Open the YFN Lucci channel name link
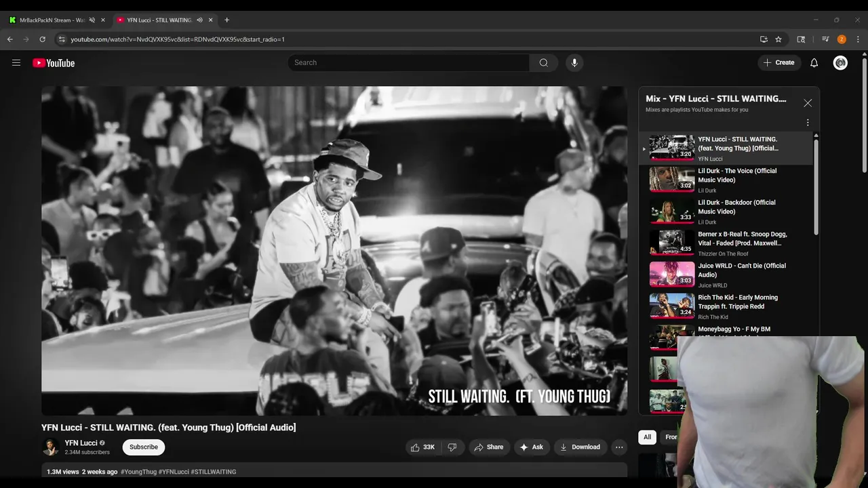The height and width of the screenshot is (488, 868). pyautogui.click(x=81, y=443)
